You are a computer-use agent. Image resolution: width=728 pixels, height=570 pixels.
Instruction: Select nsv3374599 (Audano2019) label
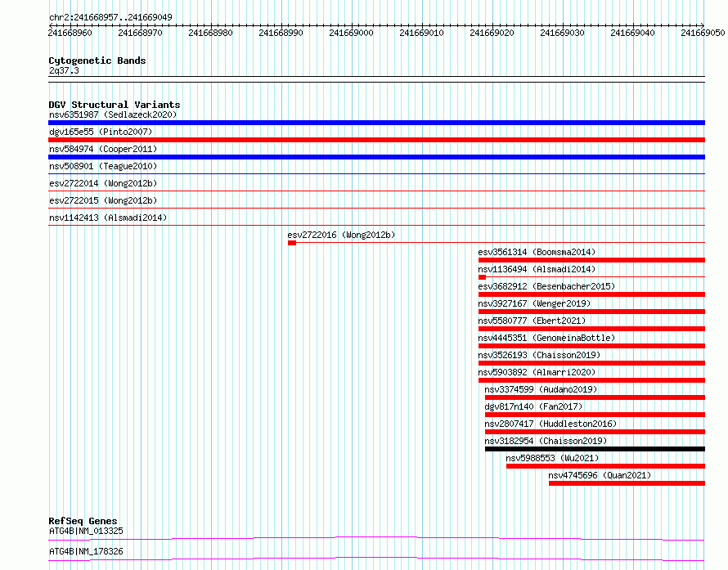541,389
